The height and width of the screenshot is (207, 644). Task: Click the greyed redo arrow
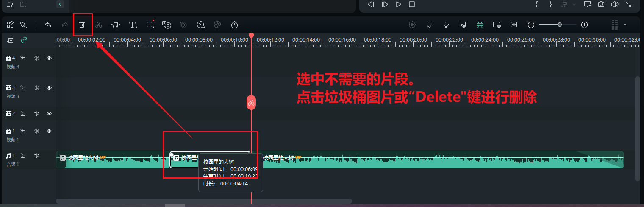point(65,25)
